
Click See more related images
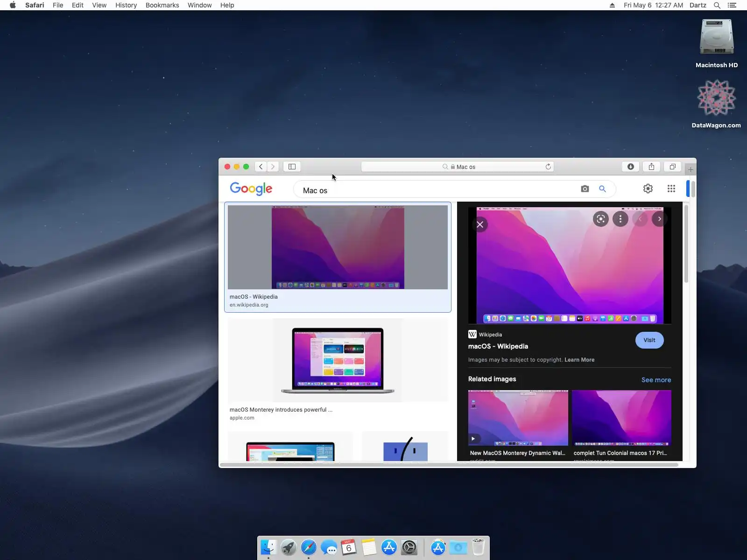tap(656, 380)
